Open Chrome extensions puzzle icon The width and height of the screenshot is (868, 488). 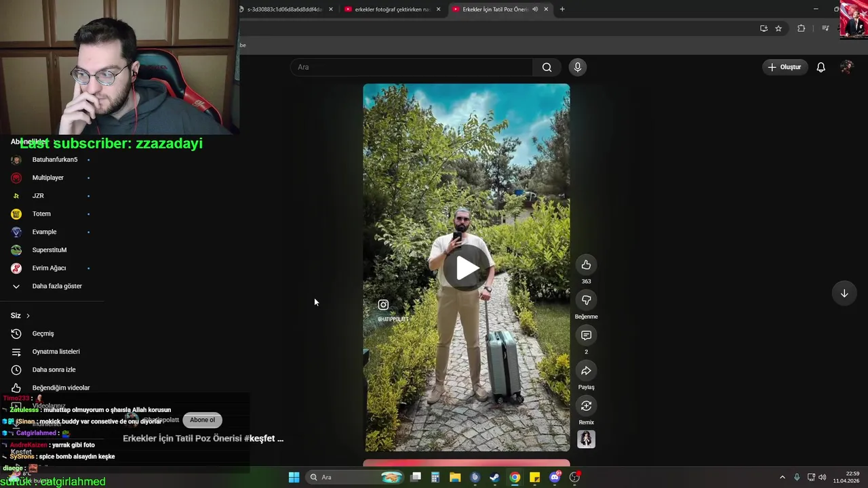[x=802, y=28]
